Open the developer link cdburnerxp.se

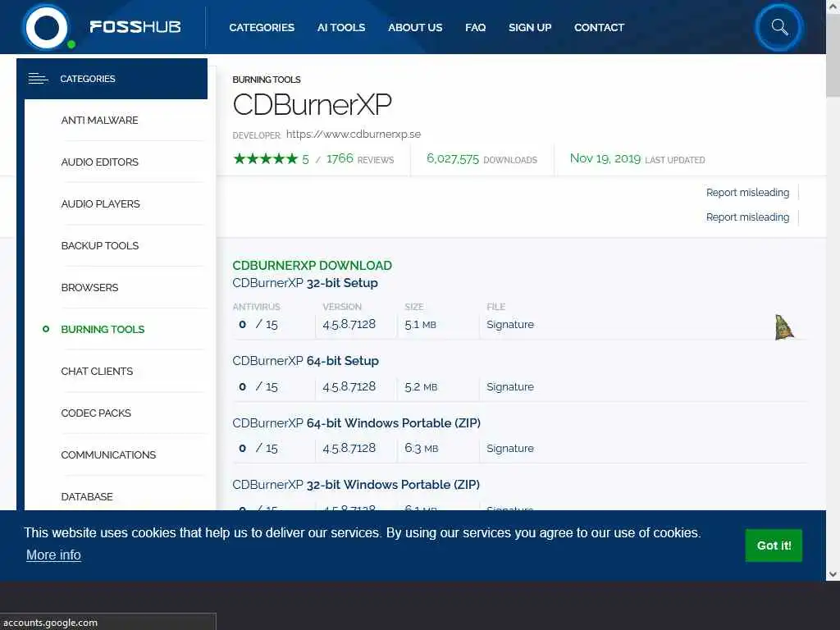click(354, 134)
